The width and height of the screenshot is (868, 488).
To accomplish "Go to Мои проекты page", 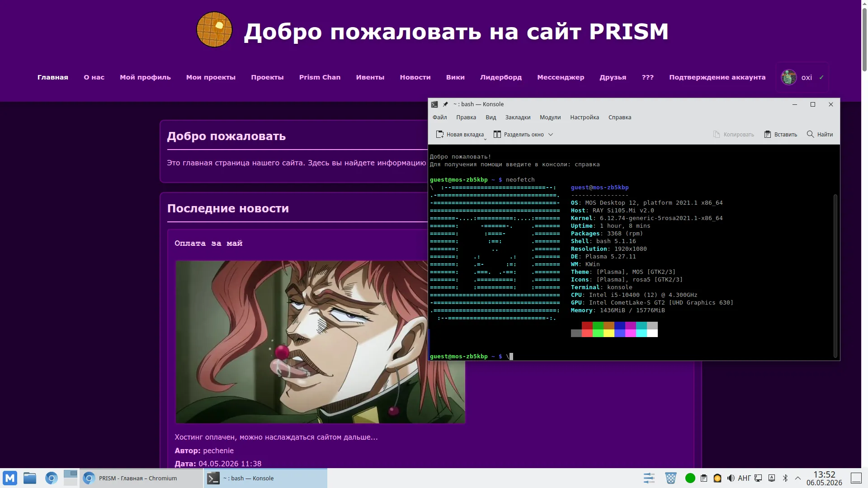I will [211, 77].
